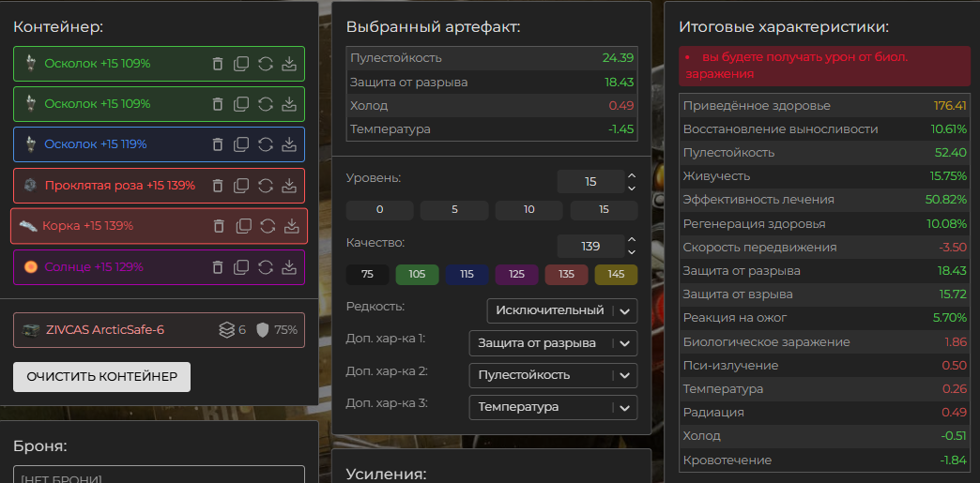Copy the Осколок +15 119% artifact
980x483 pixels.
[241, 144]
